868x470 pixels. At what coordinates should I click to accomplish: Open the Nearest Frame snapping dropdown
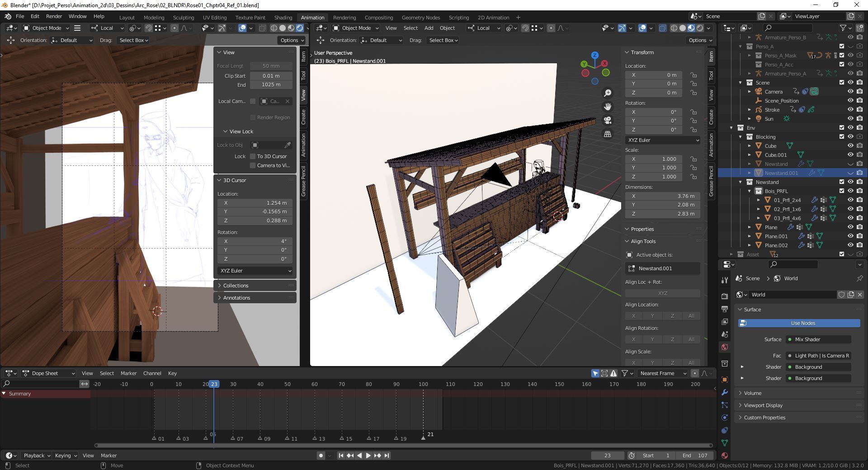click(x=663, y=373)
